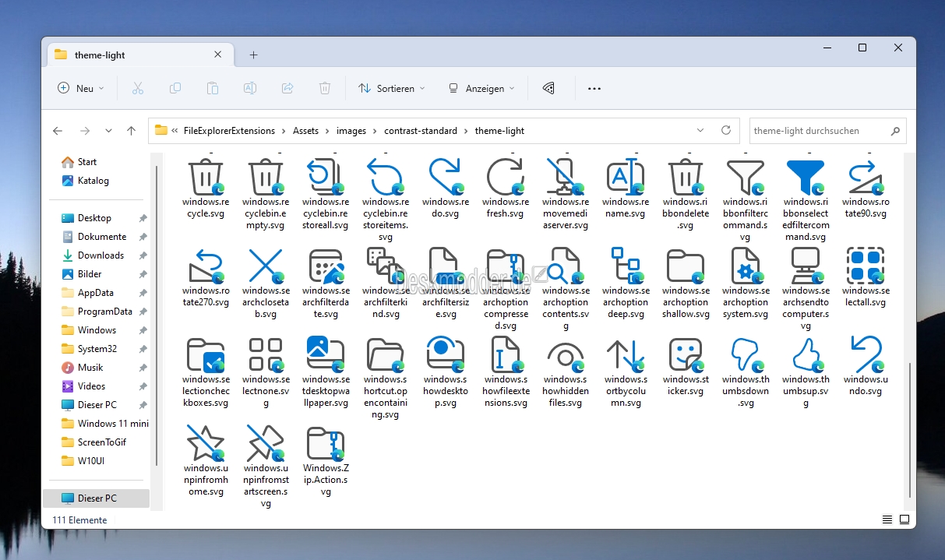Click the Cut scissors icon in toolbar
Viewport: 945px width, 560px height.
138,89
